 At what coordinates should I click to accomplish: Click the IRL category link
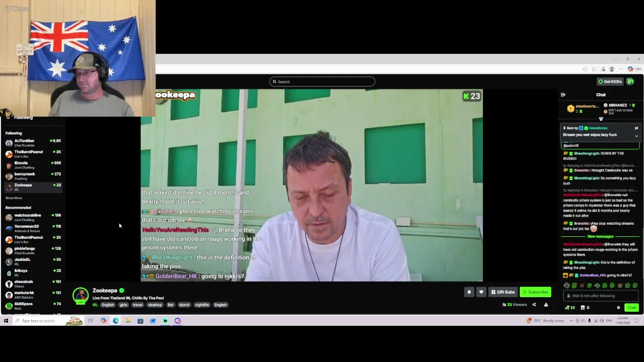95,305
